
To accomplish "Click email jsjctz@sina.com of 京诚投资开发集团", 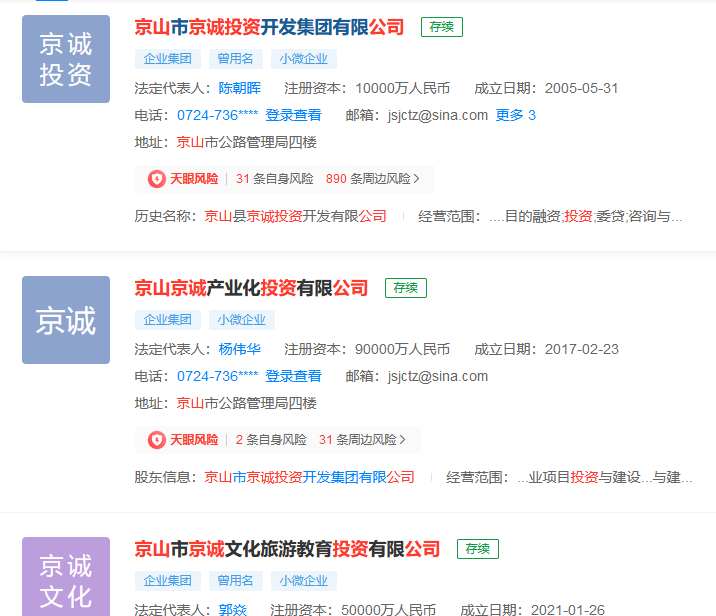I will [438, 115].
